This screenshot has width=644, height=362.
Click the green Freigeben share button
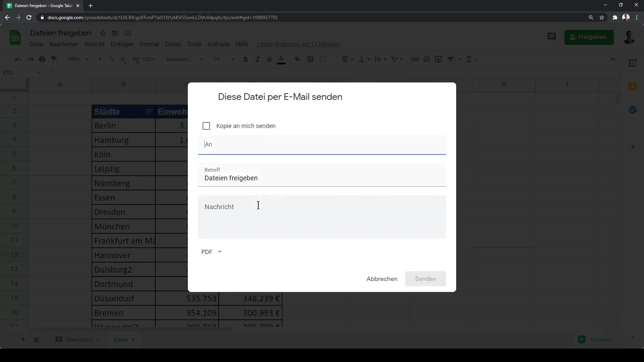point(589,37)
